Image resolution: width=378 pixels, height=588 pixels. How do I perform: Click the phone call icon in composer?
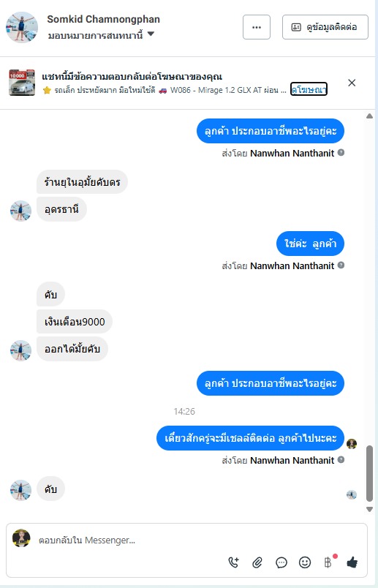[x=234, y=562]
